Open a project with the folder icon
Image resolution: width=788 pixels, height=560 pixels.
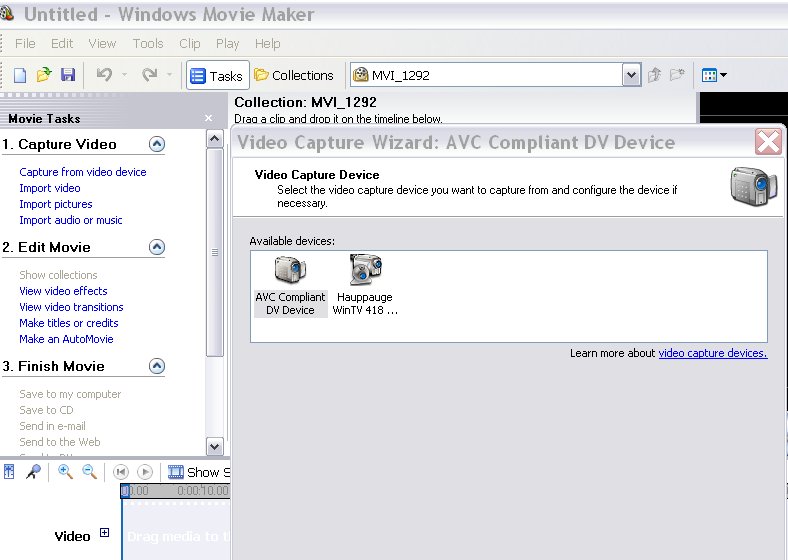[x=44, y=75]
